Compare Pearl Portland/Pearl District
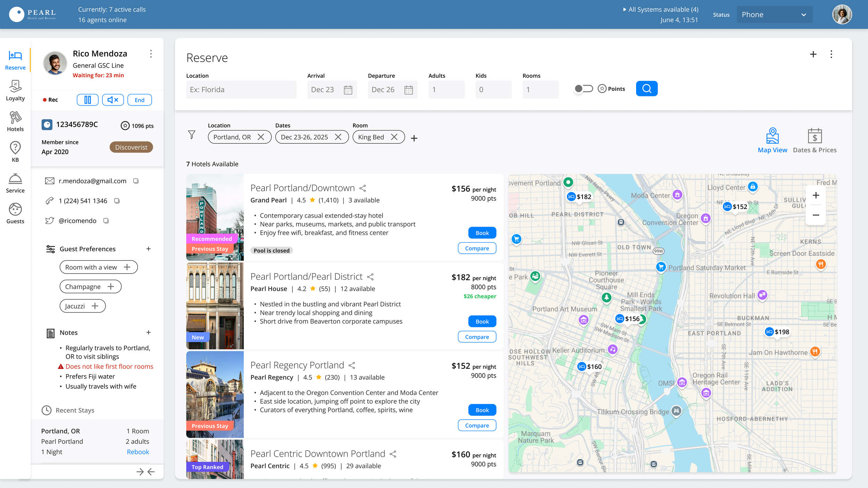868x488 pixels. tap(477, 337)
